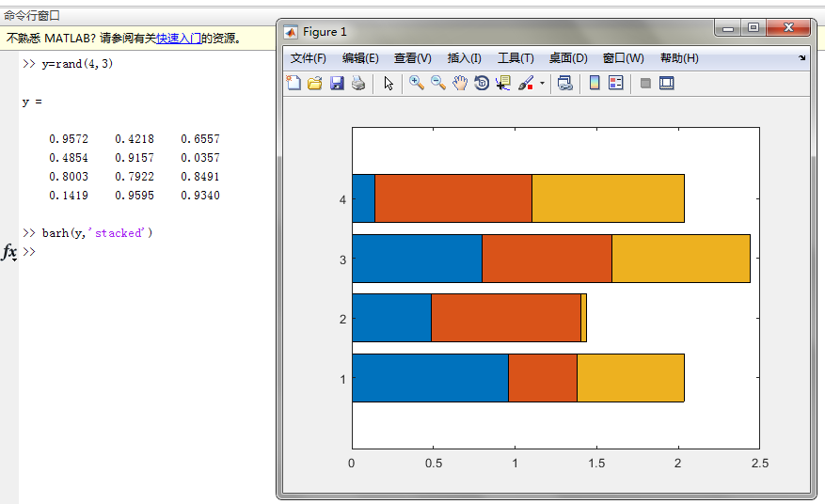825x504 pixels.
Task: Click the New Figure icon
Action: click(294, 83)
